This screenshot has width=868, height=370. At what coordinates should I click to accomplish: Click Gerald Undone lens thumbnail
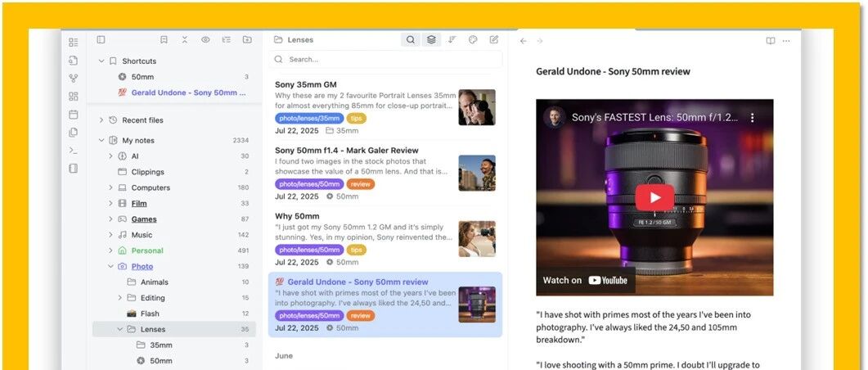pos(477,304)
